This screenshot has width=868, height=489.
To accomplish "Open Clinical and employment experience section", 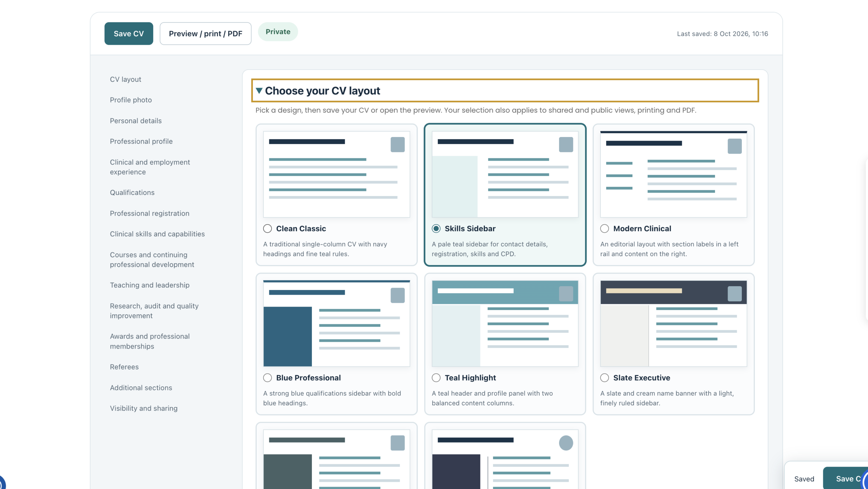I will [x=150, y=167].
